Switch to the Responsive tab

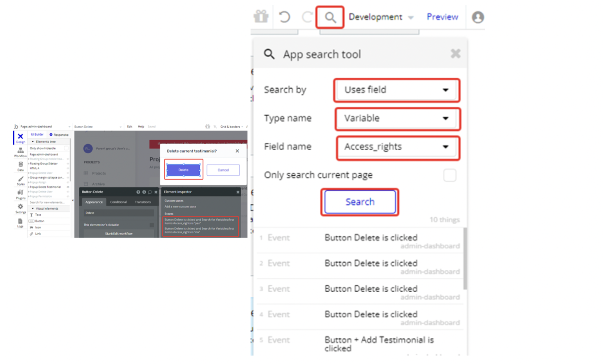click(x=59, y=135)
